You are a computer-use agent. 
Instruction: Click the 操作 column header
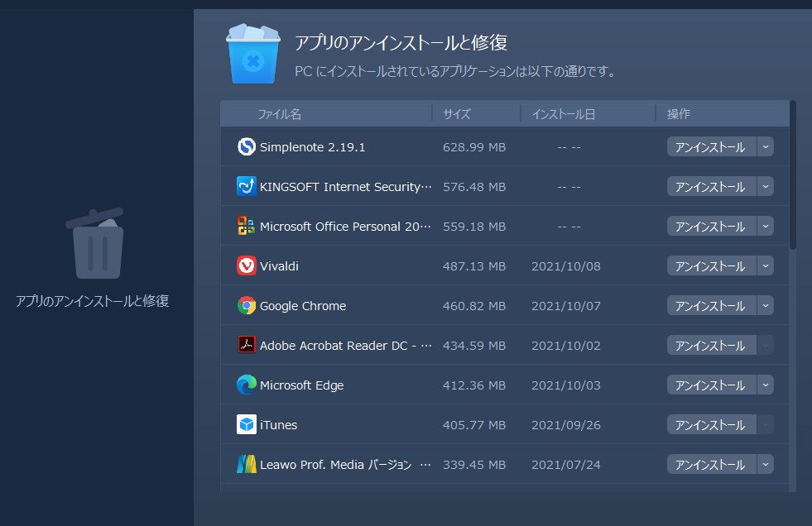tap(679, 114)
